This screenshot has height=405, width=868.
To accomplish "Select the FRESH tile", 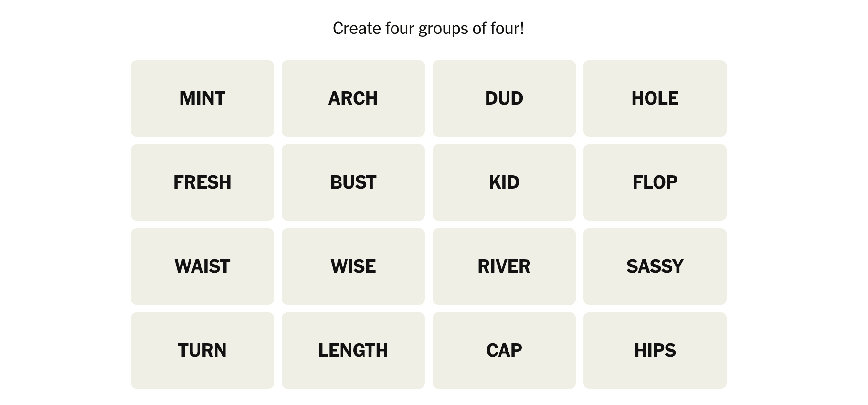I will (202, 182).
